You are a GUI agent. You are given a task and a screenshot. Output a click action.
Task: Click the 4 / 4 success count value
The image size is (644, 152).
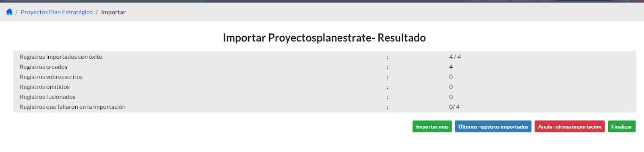click(x=455, y=57)
